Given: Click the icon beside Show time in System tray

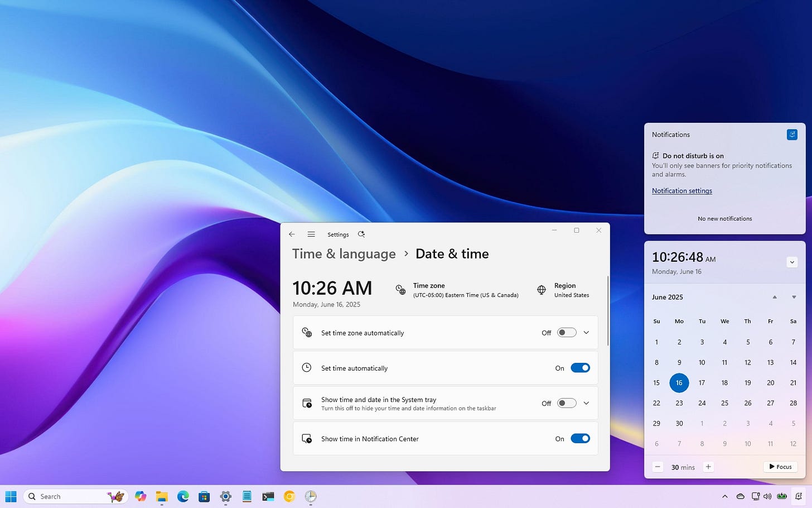Looking at the screenshot, I should (x=307, y=403).
